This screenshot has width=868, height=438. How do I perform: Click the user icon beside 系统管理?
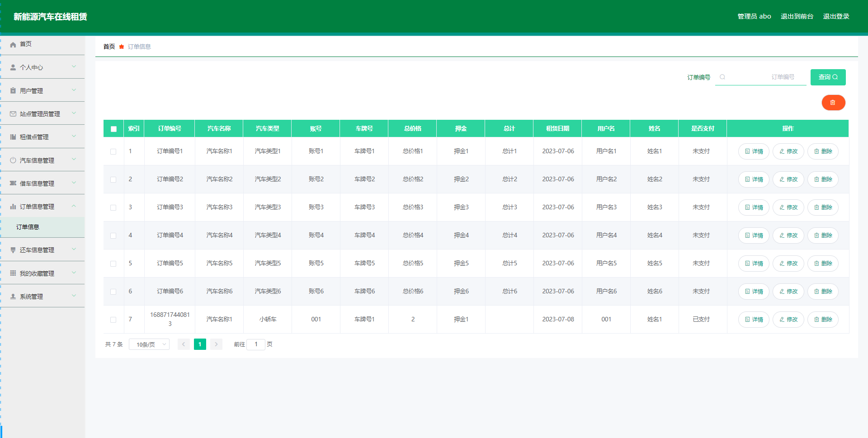click(13, 297)
